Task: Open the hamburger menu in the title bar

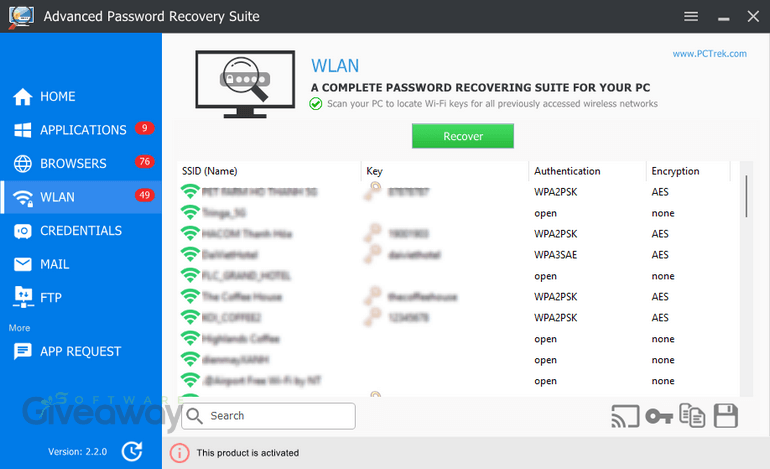Action: pos(691,16)
